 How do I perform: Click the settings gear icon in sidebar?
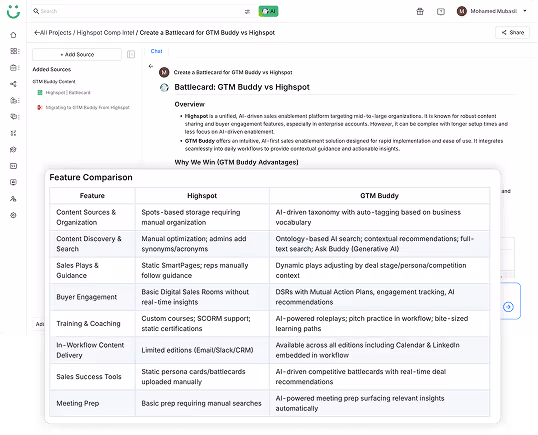tap(13, 215)
